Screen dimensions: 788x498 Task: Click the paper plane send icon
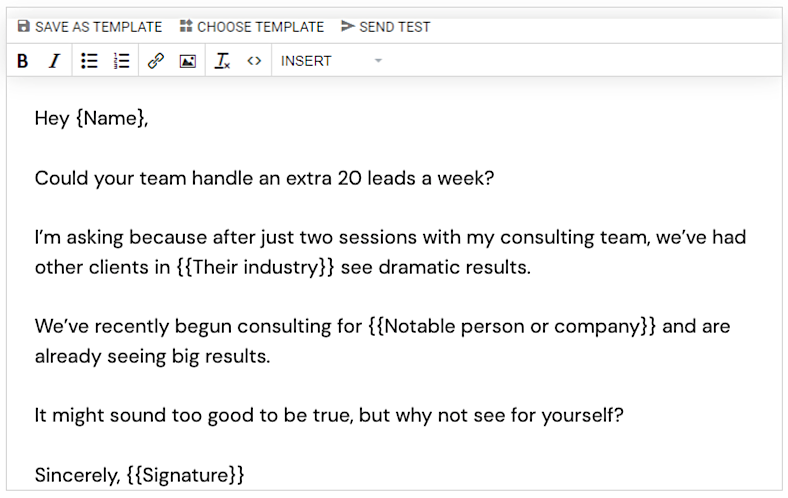tap(348, 26)
